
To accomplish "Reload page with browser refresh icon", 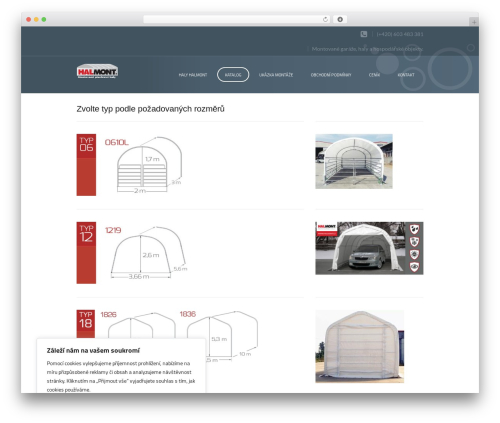I will point(325,19).
